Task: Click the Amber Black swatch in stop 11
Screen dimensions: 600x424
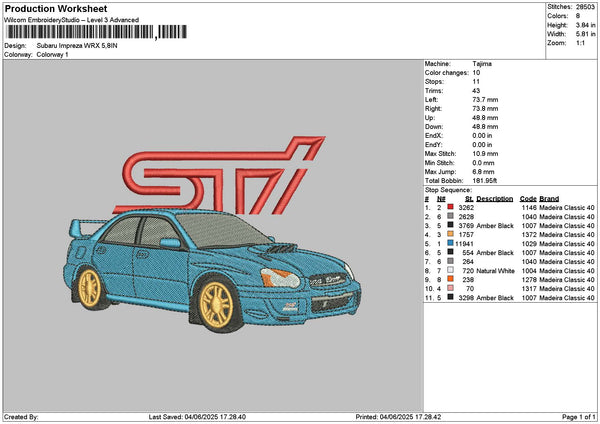Action: (x=452, y=298)
